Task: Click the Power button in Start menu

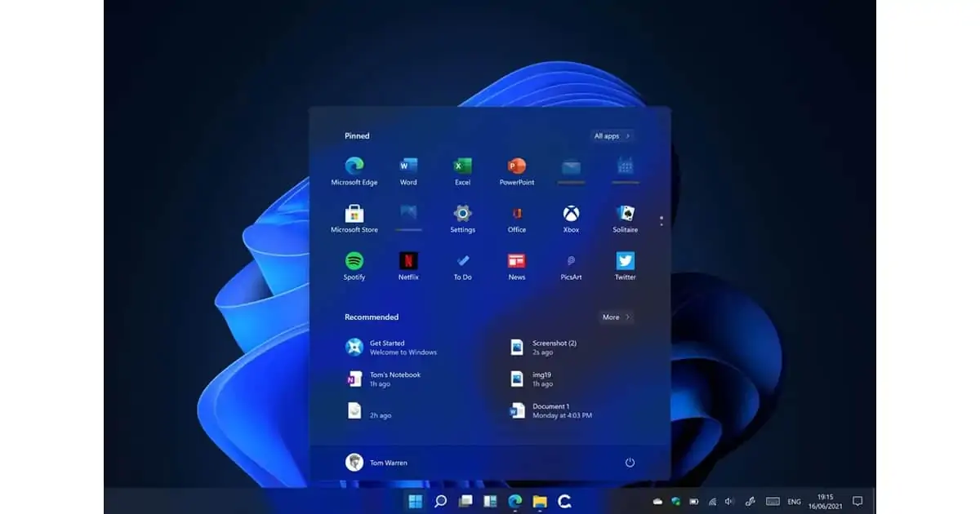Action: 630,463
